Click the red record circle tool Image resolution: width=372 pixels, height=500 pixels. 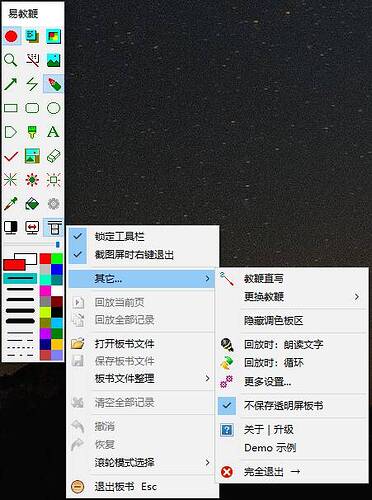click(11, 36)
